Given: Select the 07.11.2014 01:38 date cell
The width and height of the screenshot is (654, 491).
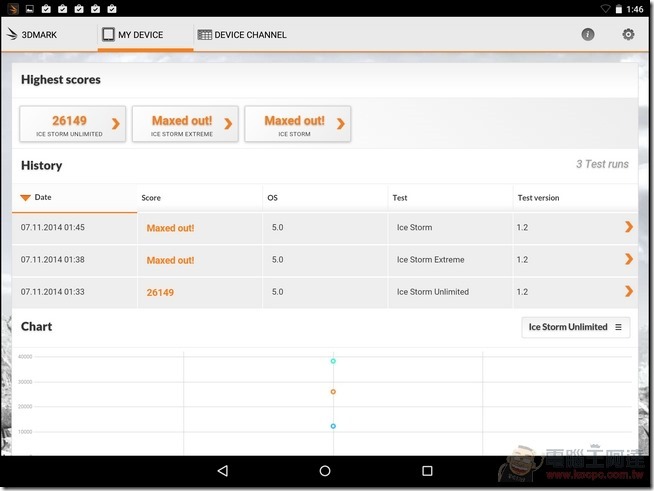Looking at the screenshot, I should point(74,259).
